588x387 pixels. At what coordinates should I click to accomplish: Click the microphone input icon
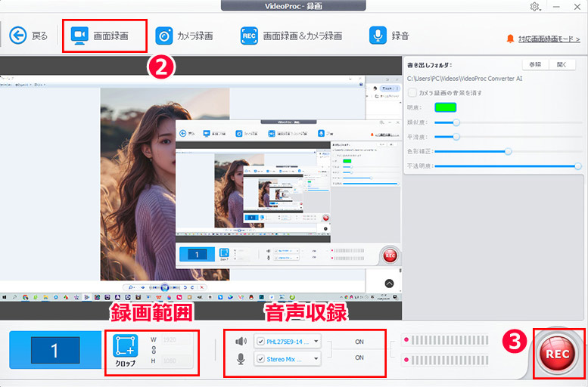pyautogui.click(x=241, y=358)
